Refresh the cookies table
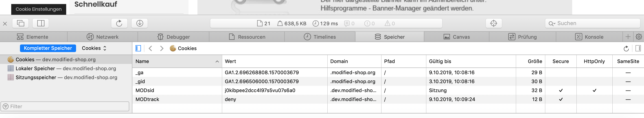 pyautogui.click(x=626, y=48)
